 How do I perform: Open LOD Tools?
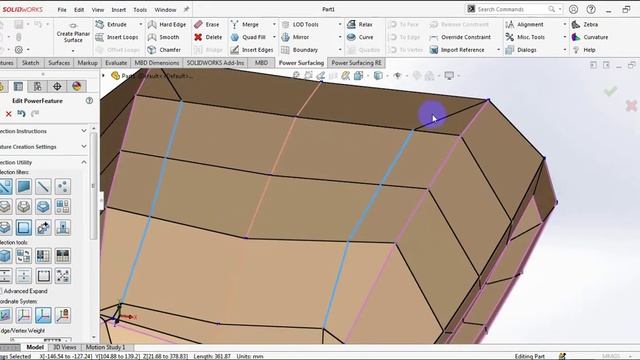pyautogui.click(x=300, y=24)
